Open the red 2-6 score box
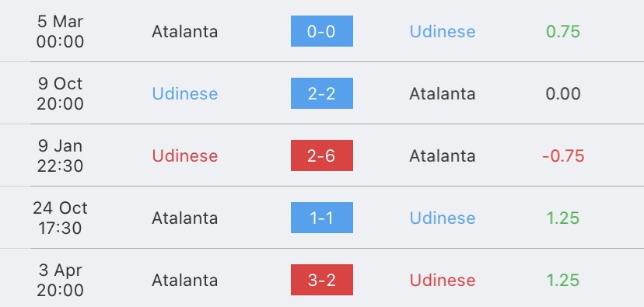 (x=321, y=155)
